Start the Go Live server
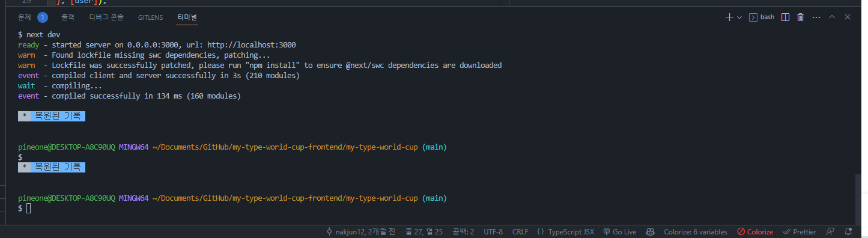This screenshot has height=238, width=868. (x=619, y=232)
